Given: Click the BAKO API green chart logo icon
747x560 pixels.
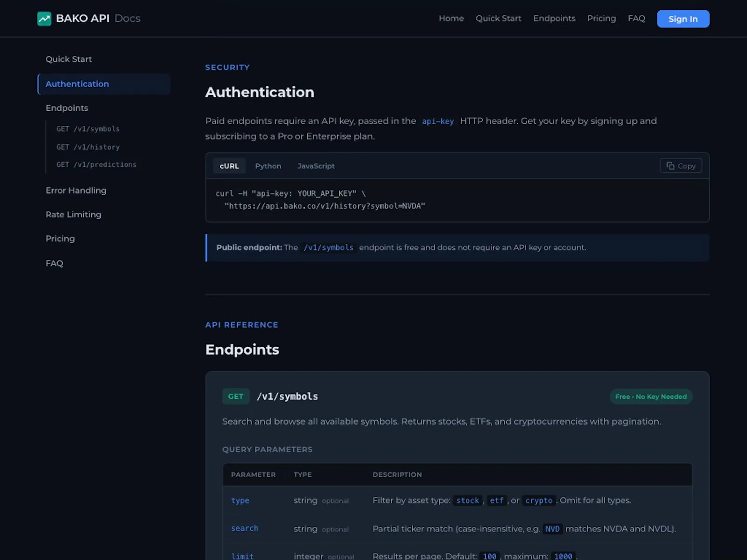Looking at the screenshot, I should 44,19.
